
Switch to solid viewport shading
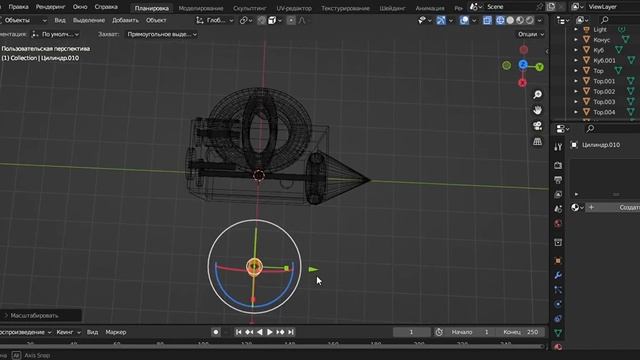pos(510,20)
